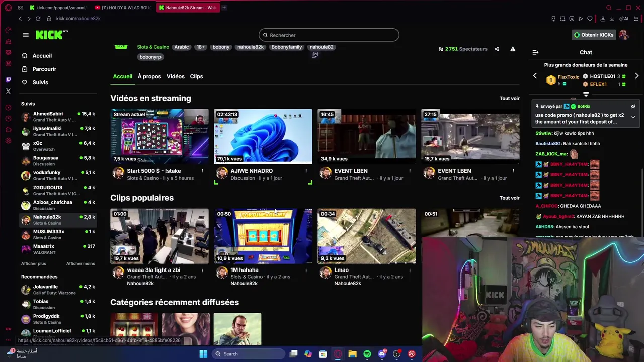The width and height of the screenshot is (644, 362).
Task: Open the Kick hamburger sidebar menu
Action: point(26,35)
